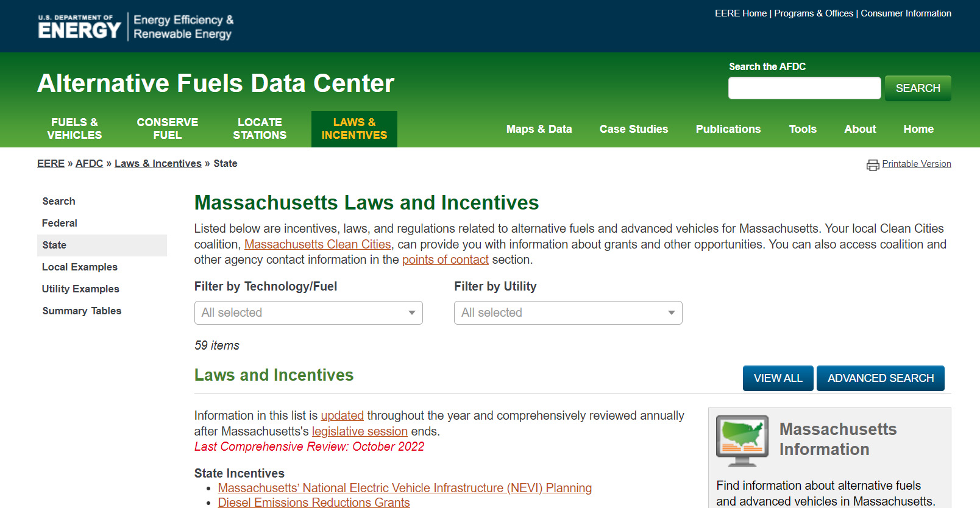Click the Energy Efficiency & Renewable Energy logo text
Viewport: 980px width, 508px height.
(183, 27)
